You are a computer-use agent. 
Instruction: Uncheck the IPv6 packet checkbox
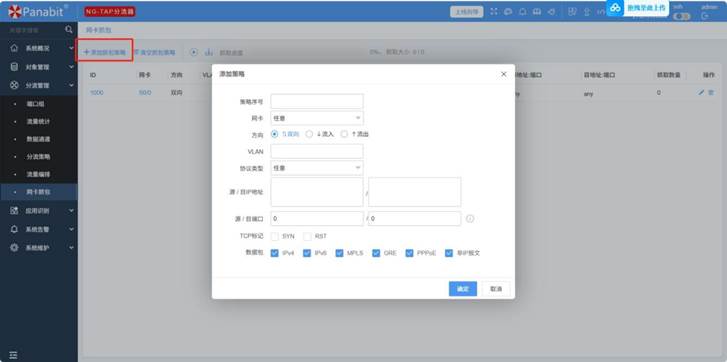coord(307,253)
